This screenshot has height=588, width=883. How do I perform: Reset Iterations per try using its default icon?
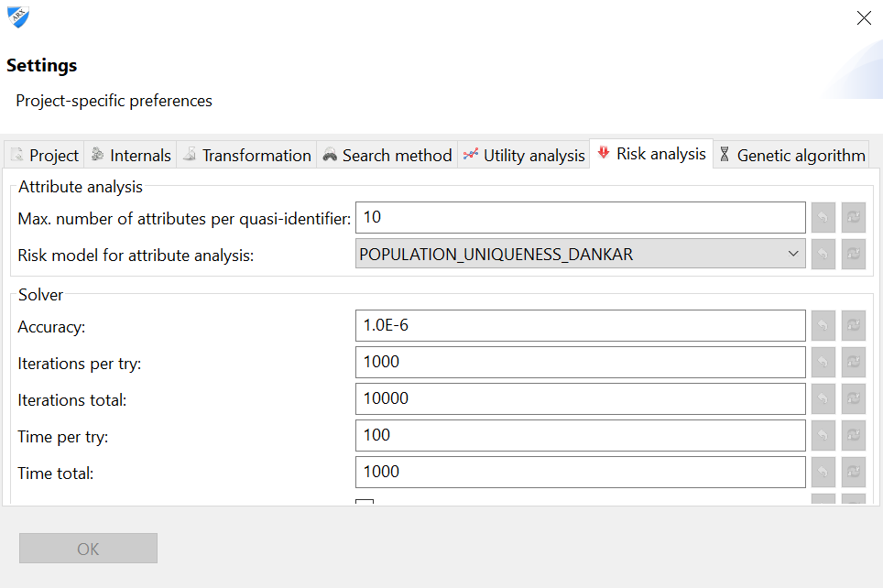[x=853, y=362]
